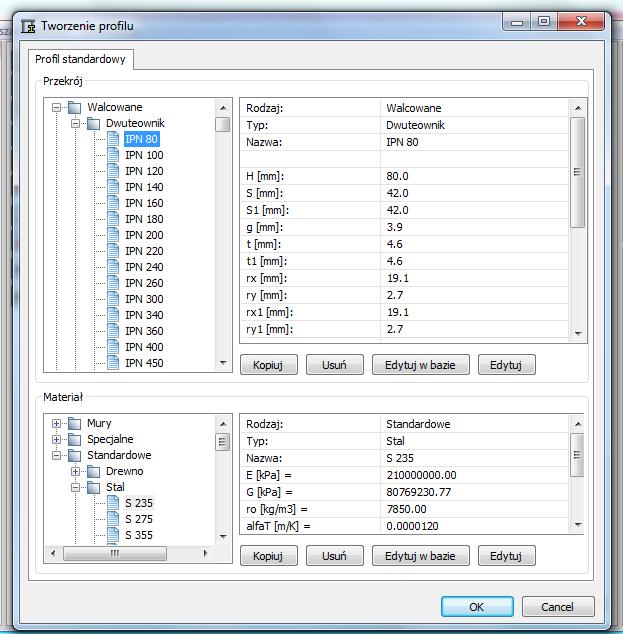The image size is (623, 634).
Task: Click the IPN 240 document icon
Action: click(x=113, y=267)
